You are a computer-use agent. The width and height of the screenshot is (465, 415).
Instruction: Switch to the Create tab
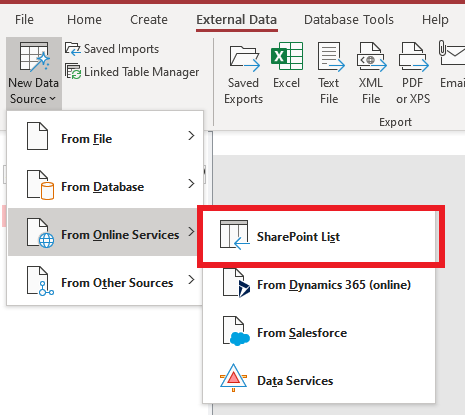pos(149,20)
